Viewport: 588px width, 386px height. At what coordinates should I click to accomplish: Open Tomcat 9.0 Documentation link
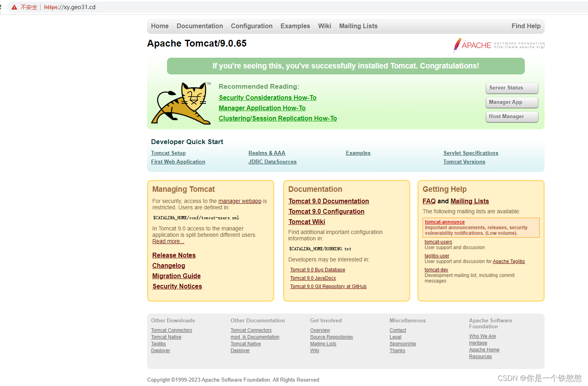click(328, 201)
